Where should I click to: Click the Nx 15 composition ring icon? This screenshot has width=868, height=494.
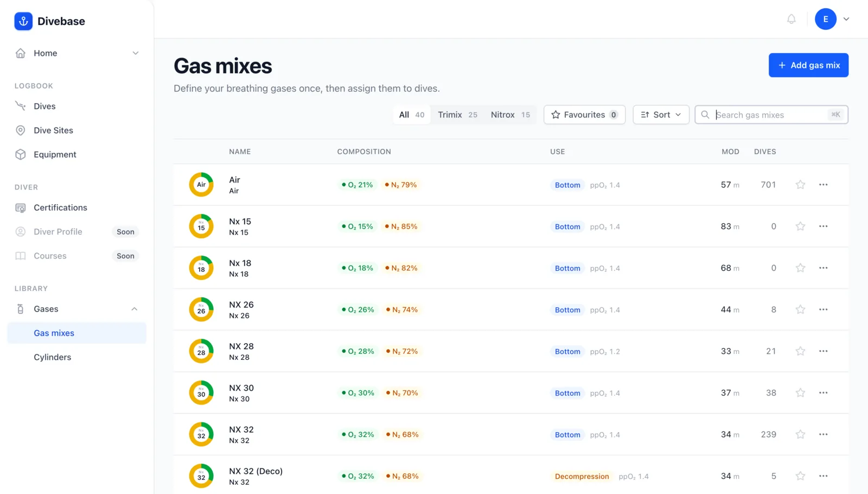(201, 226)
